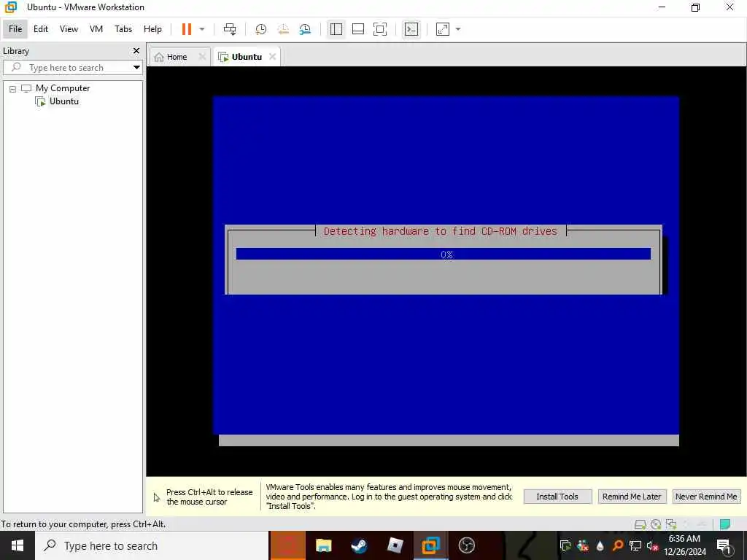Viewport: 747px width, 560px height.
Task: Click the Remind Me Later button
Action: (632, 496)
